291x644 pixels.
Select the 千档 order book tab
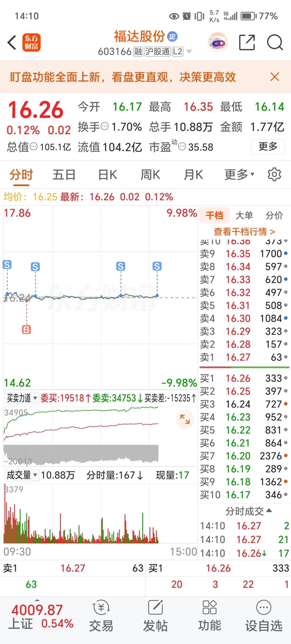214,215
